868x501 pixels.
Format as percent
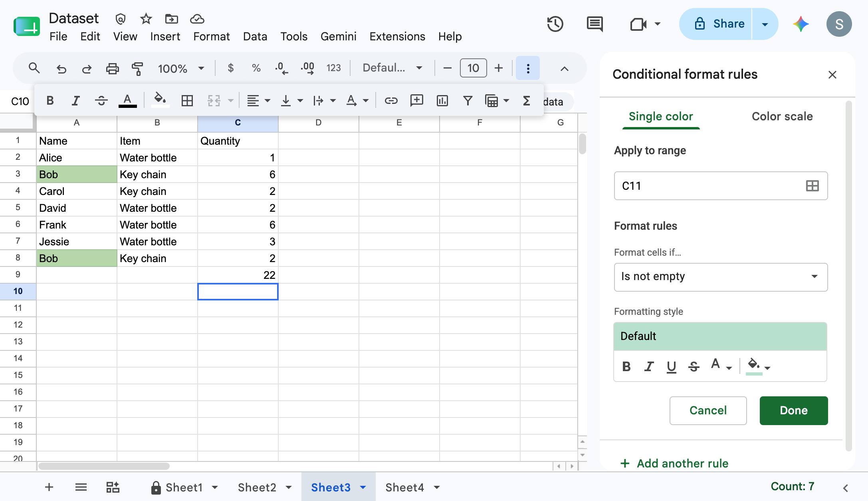pos(256,68)
